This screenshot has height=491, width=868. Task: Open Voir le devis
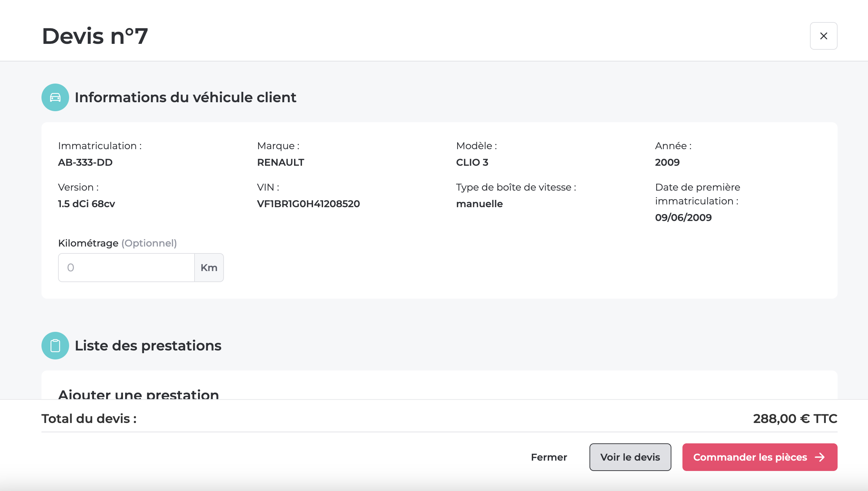[x=630, y=457]
